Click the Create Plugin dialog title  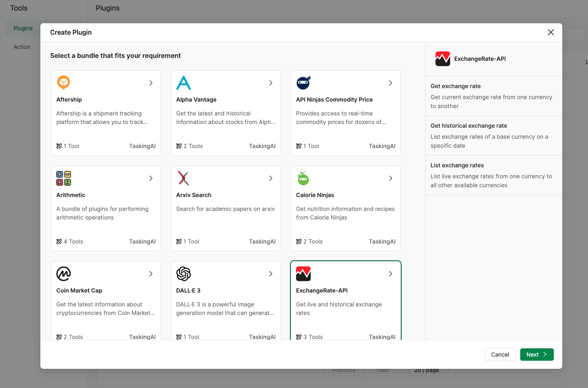pos(71,32)
